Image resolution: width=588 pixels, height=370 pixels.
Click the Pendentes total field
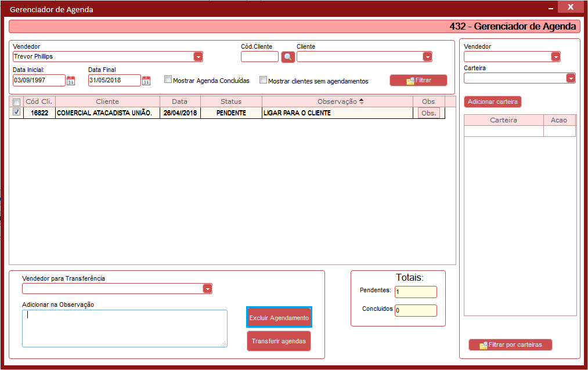[416, 292]
